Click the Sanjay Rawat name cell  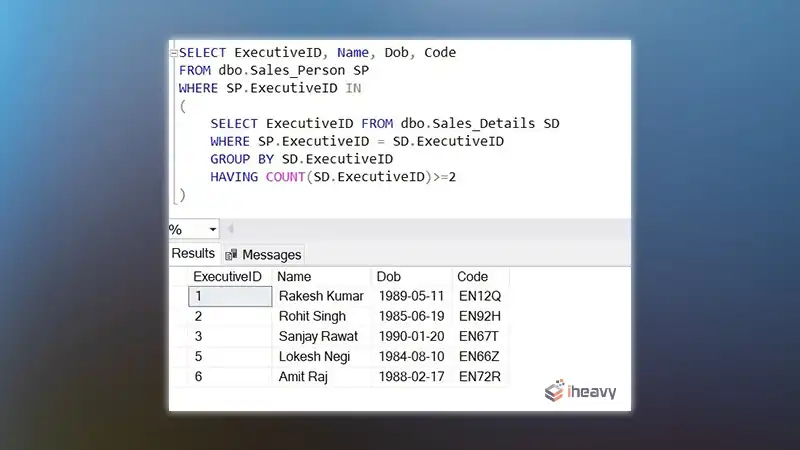[x=321, y=337]
